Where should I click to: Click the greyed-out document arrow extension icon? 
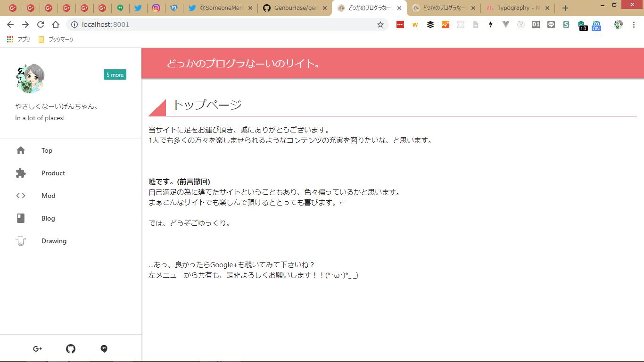(x=476, y=25)
